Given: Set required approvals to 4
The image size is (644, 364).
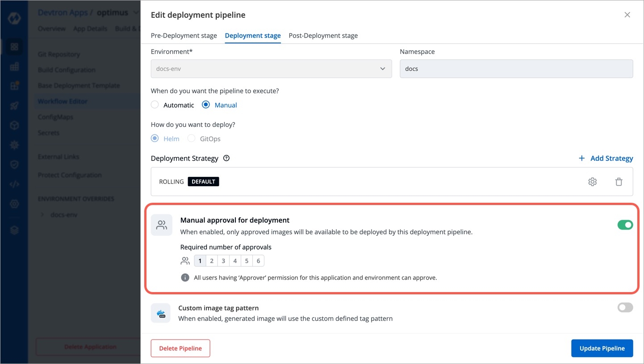Looking at the screenshot, I should (x=235, y=261).
